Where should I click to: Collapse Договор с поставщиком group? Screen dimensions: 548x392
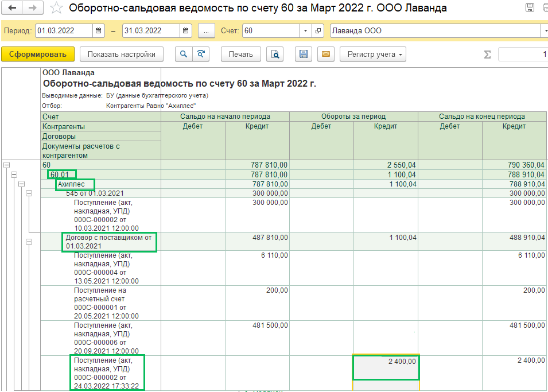29,242
